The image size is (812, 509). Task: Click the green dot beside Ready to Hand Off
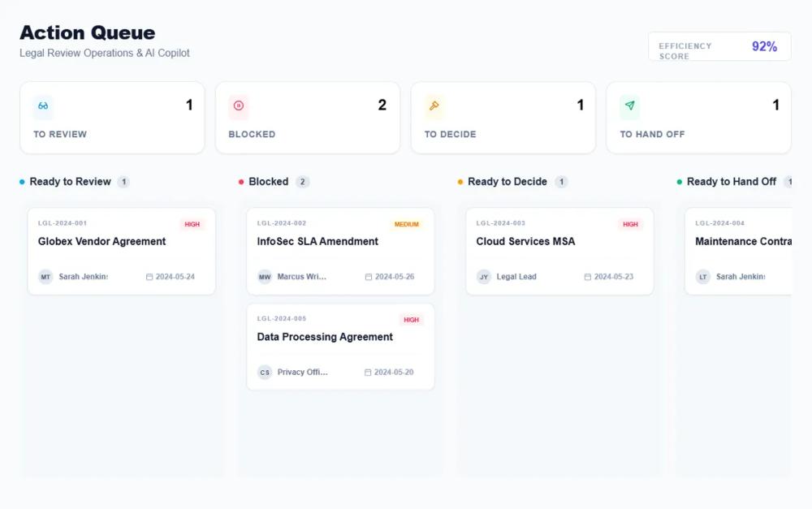(680, 182)
